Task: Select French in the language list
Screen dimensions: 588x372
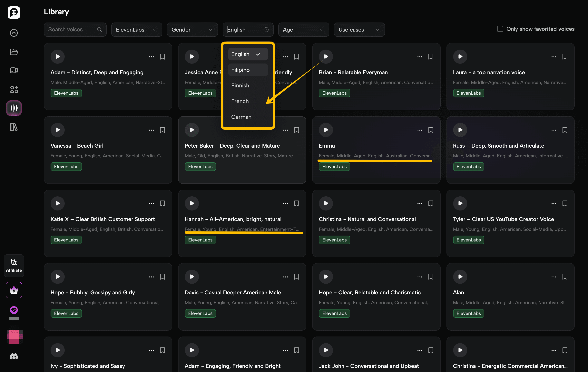Action: tap(248, 101)
